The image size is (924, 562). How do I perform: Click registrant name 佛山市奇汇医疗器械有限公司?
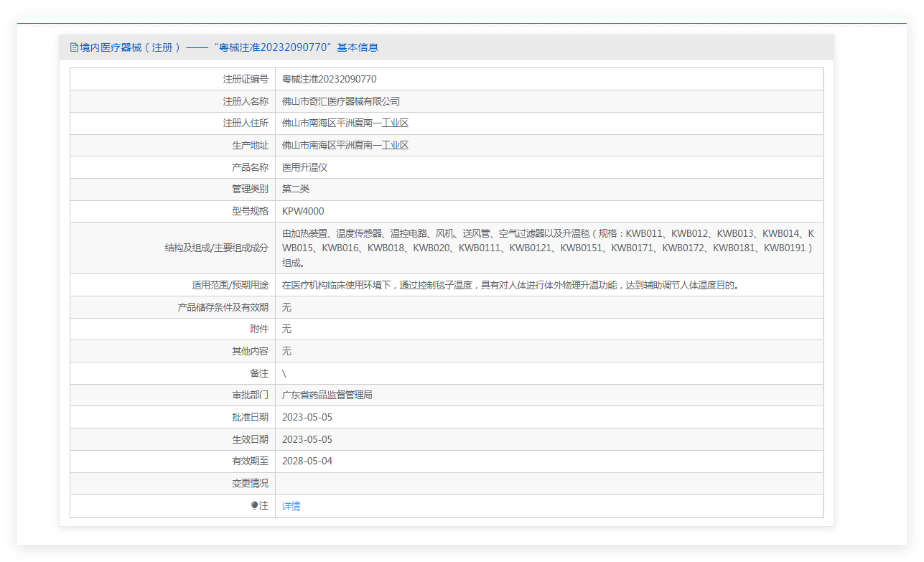tap(341, 101)
